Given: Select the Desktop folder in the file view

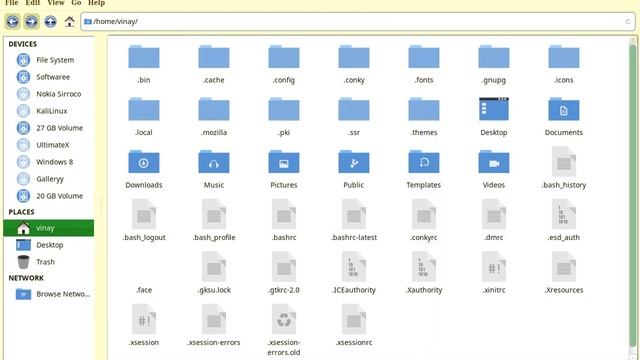Looking at the screenshot, I should tap(494, 109).
